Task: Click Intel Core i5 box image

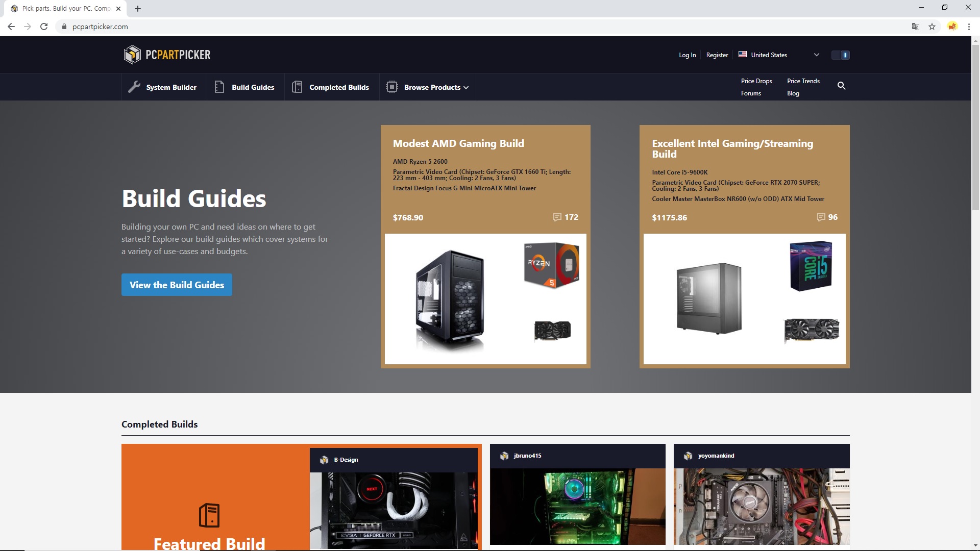Action: pyautogui.click(x=811, y=266)
